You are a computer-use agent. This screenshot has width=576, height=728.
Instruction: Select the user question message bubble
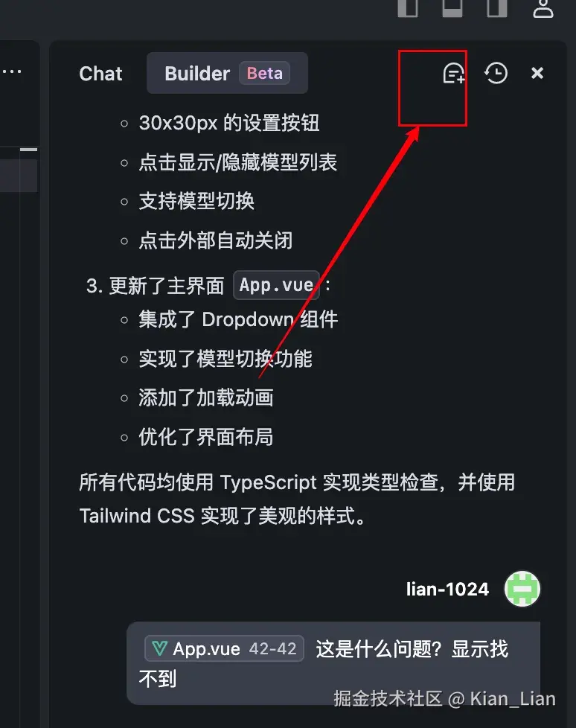333,663
